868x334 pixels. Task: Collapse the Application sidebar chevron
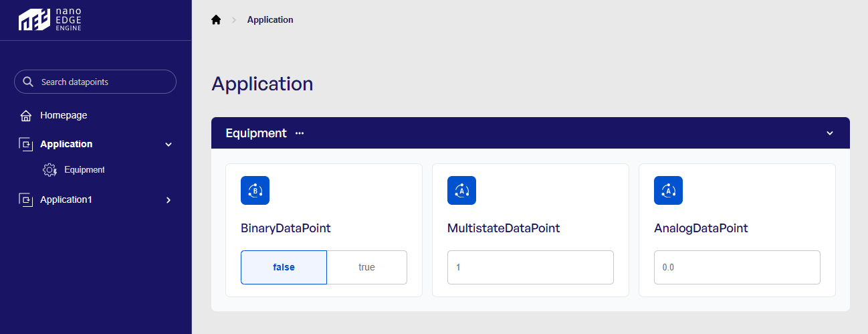pyautogui.click(x=169, y=145)
